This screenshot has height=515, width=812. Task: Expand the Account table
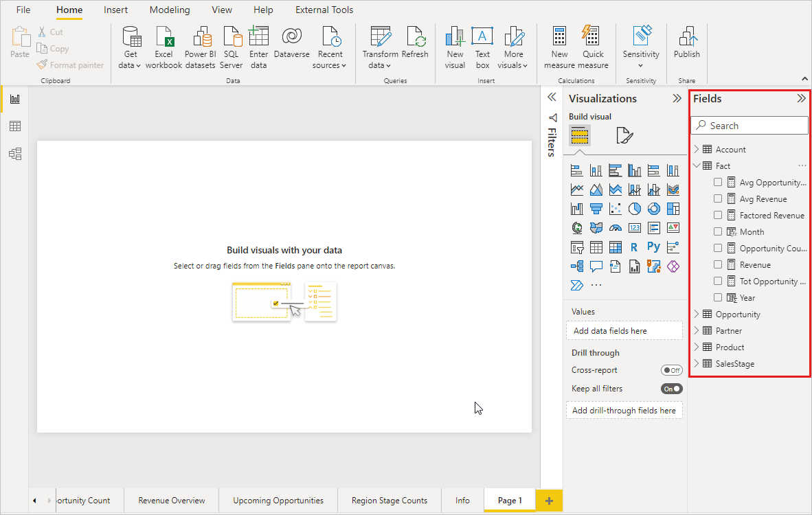click(x=697, y=149)
